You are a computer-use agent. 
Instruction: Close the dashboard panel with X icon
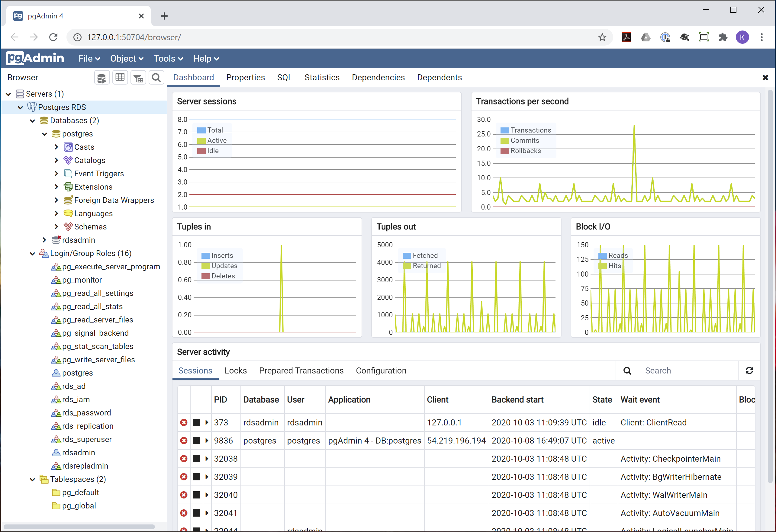pos(765,78)
